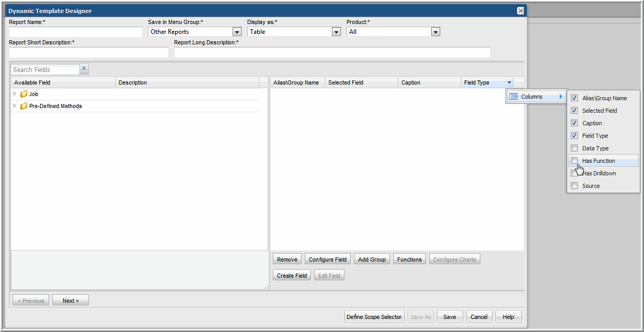Open the Functions button
Screen dimensions: 644x332
[409, 259]
